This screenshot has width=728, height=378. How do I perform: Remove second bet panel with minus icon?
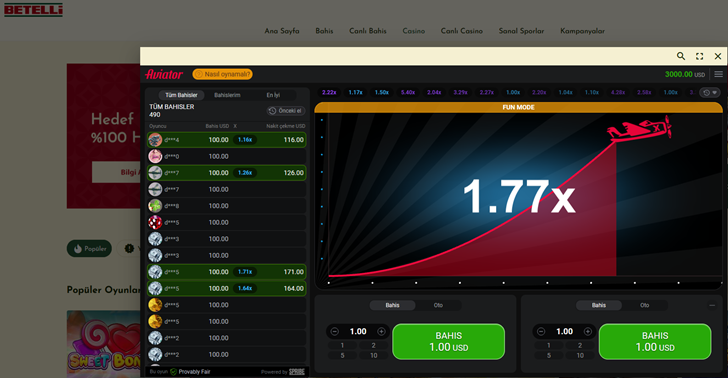coord(712,305)
